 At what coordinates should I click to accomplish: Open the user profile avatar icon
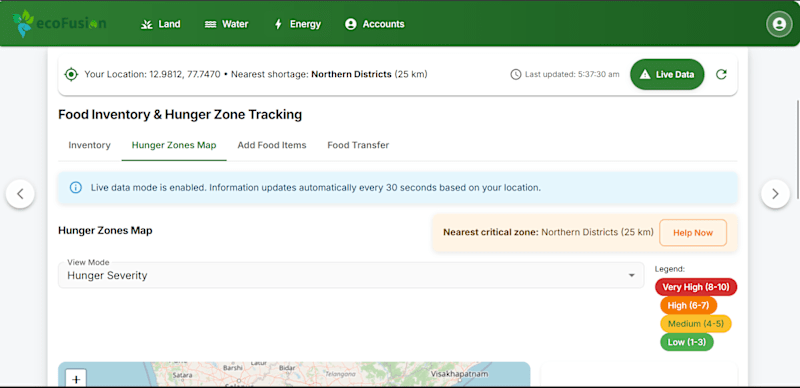click(779, 24)
